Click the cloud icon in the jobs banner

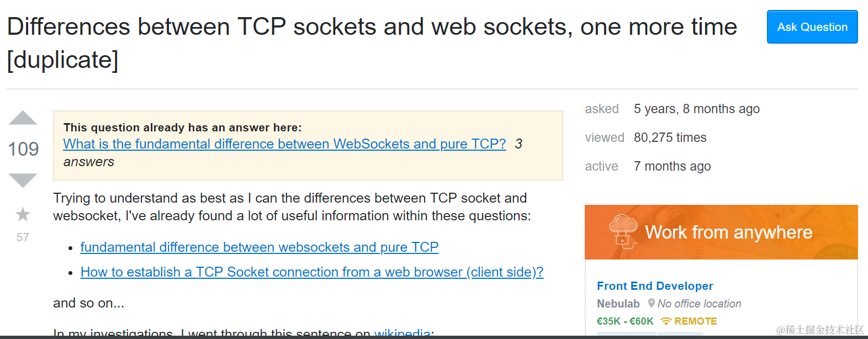click(623, 231)
